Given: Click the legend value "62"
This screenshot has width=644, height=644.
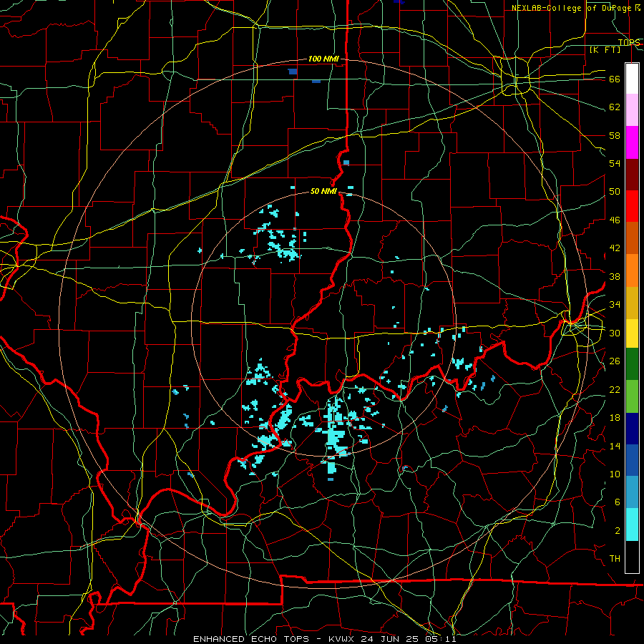Looking at the screenshot, I should (615, 107).
